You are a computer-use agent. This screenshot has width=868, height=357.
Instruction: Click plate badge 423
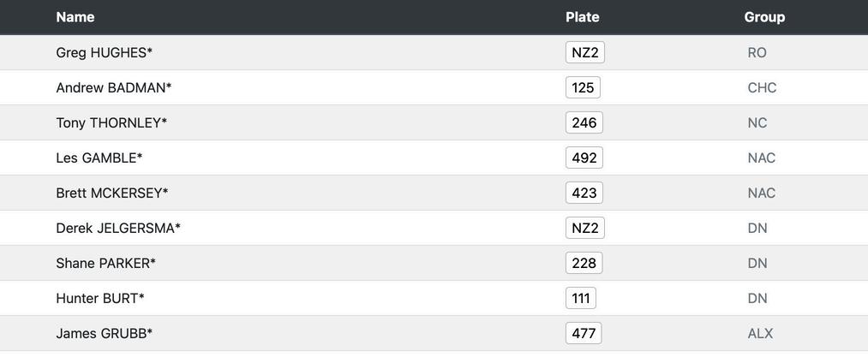coord(584,193)
